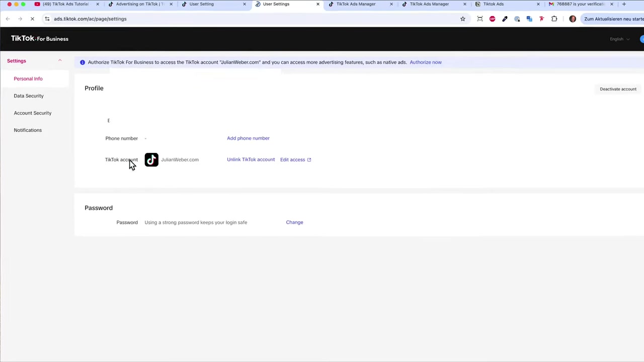Click the Profile section heading
This screenshot has height=362, width=644.
pyautogui.click(x=94, y=88)
